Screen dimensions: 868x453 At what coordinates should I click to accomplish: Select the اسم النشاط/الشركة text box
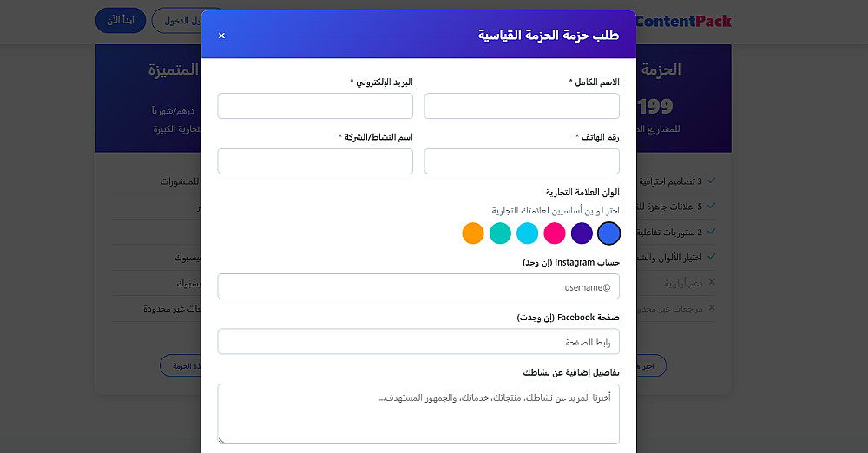coord(315,161)
